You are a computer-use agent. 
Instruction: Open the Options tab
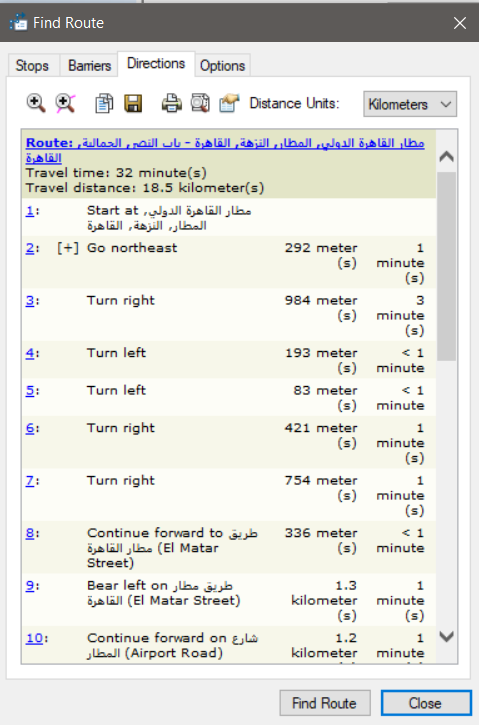(x=222, y=66)
